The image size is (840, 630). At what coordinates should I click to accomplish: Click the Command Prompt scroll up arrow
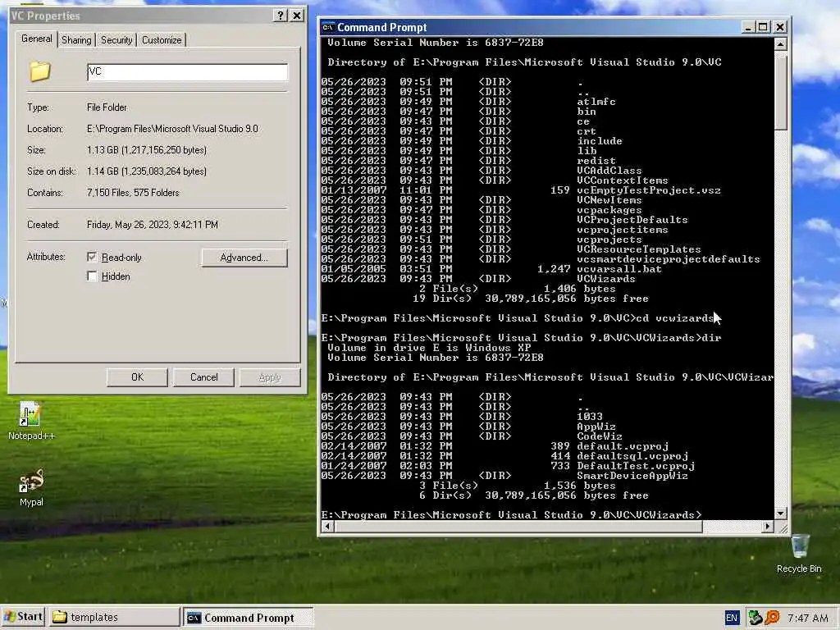(781, 44)
